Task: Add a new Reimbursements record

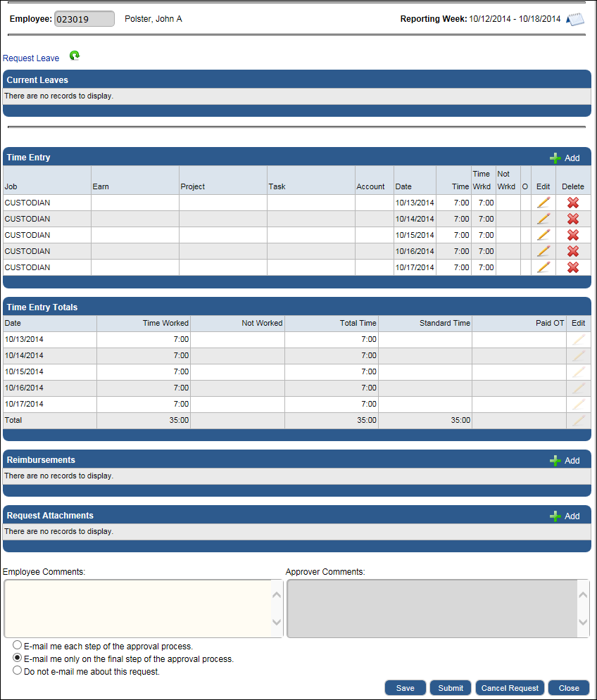Action: coord(565,461)
